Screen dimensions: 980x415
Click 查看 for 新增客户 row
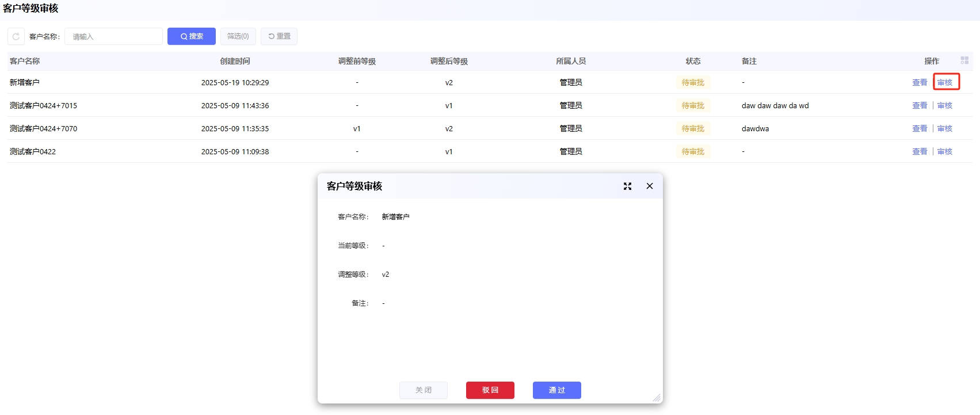pyautogui.click(x=920, y=82)
